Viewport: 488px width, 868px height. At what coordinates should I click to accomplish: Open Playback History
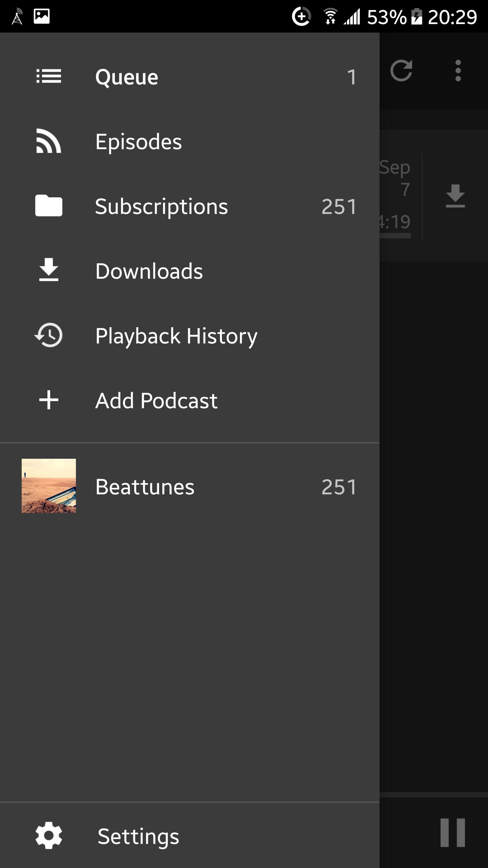coord(190,336)
